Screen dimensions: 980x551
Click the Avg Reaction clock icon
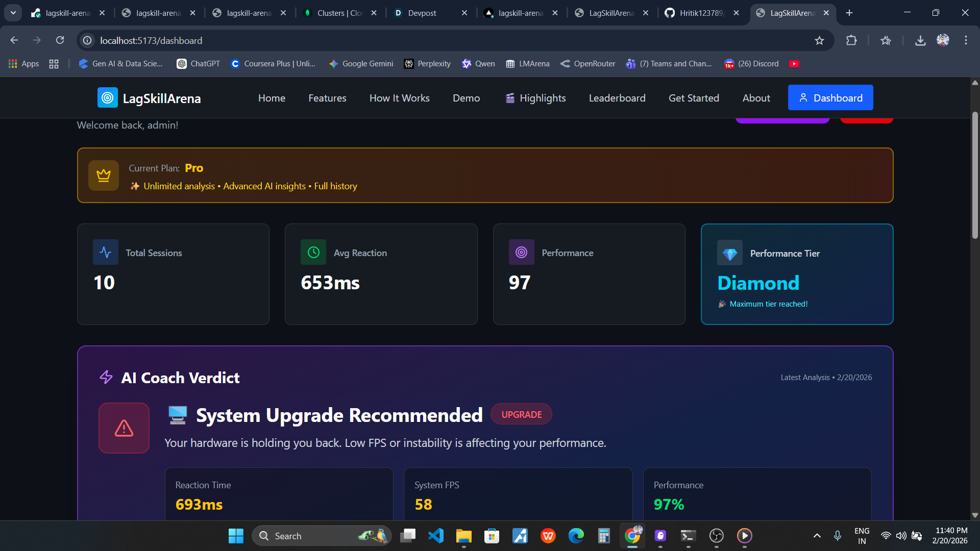[x=313, y=253]
